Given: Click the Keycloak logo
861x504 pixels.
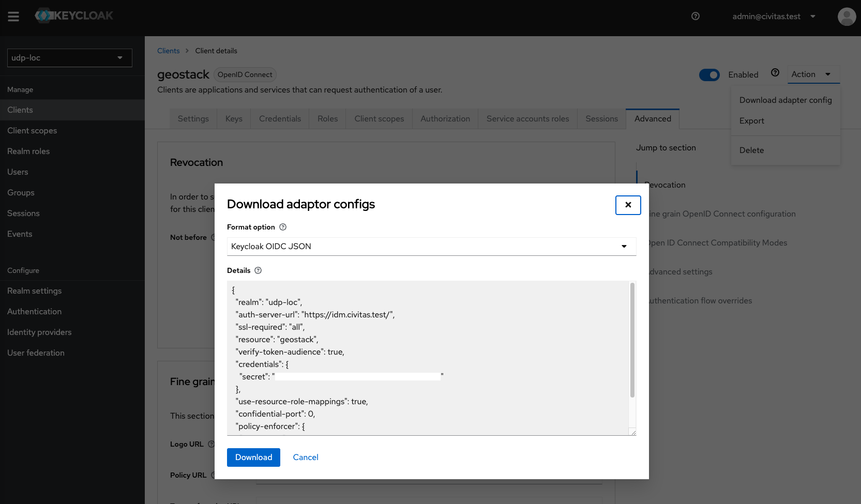Looking at the screenshot, I should (74, 16).
